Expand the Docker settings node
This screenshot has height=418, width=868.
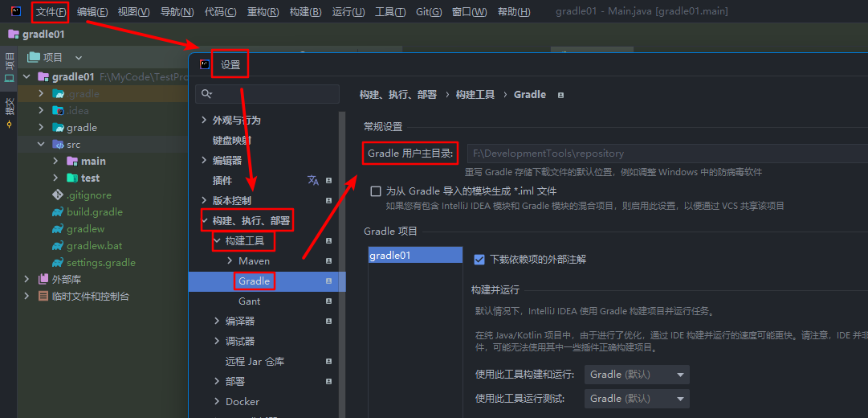click(x=217, y=401)
